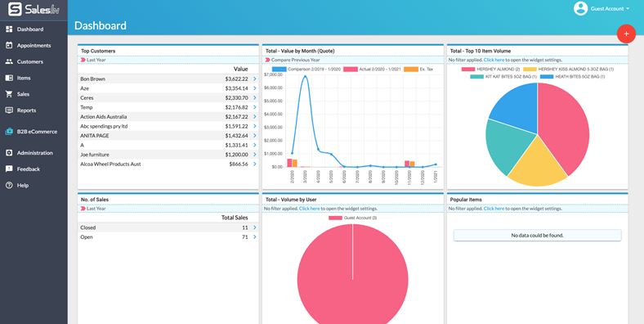Click the red add widget plus button
644x324 pixels.
(x=626, y=34)
